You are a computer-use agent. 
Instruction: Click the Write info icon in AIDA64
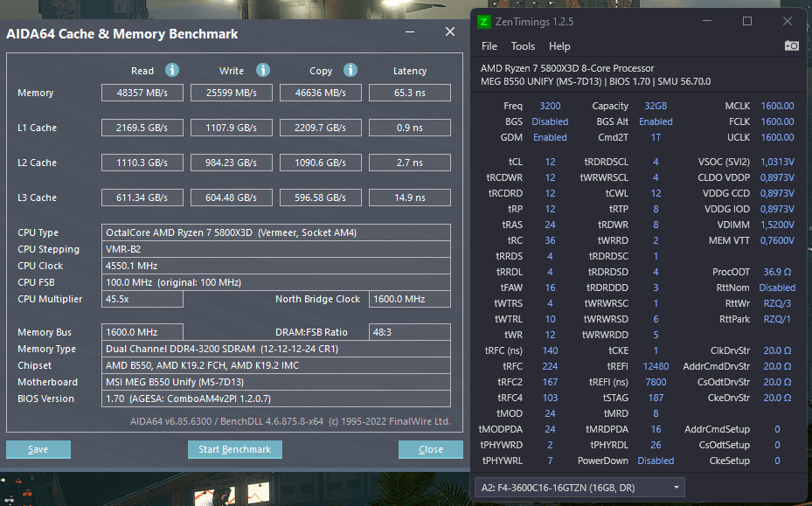click(x=263, y=70)
